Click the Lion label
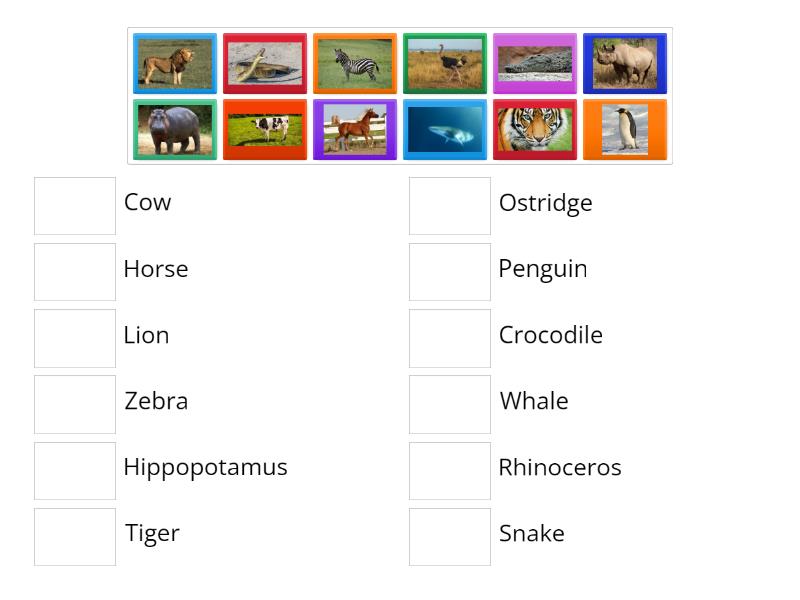 (x=146, y=335)
